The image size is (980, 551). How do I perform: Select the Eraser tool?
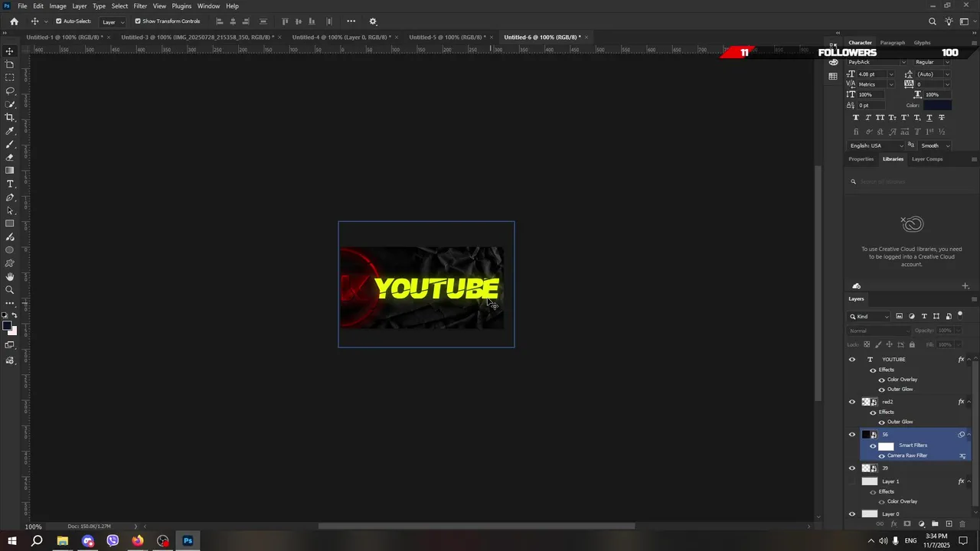coord(10,157)
